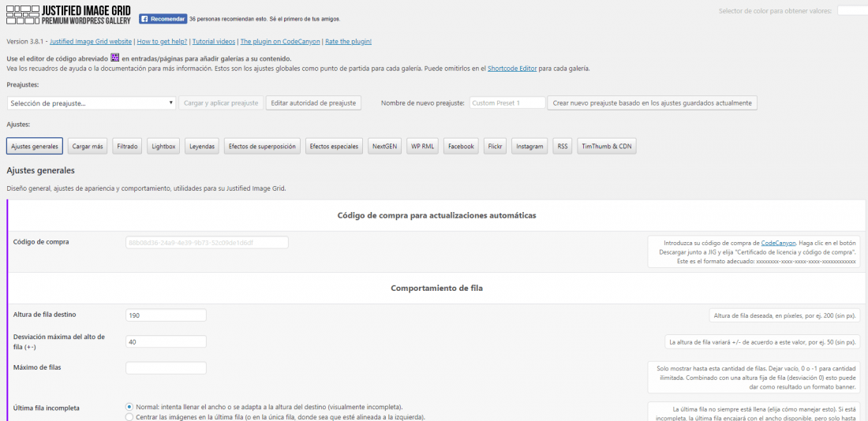The height and width of the screenshot is (421, 868).
Task: Switch to the Cargar más tab
Action: pyautogui.click(x=88, y=147)
